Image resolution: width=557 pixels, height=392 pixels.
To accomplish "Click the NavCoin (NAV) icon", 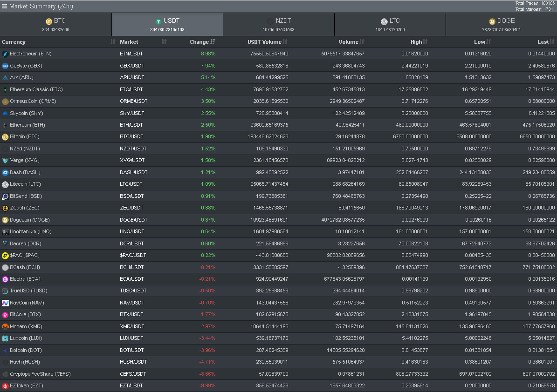I will pyautogui.click(x=5, y=303).
